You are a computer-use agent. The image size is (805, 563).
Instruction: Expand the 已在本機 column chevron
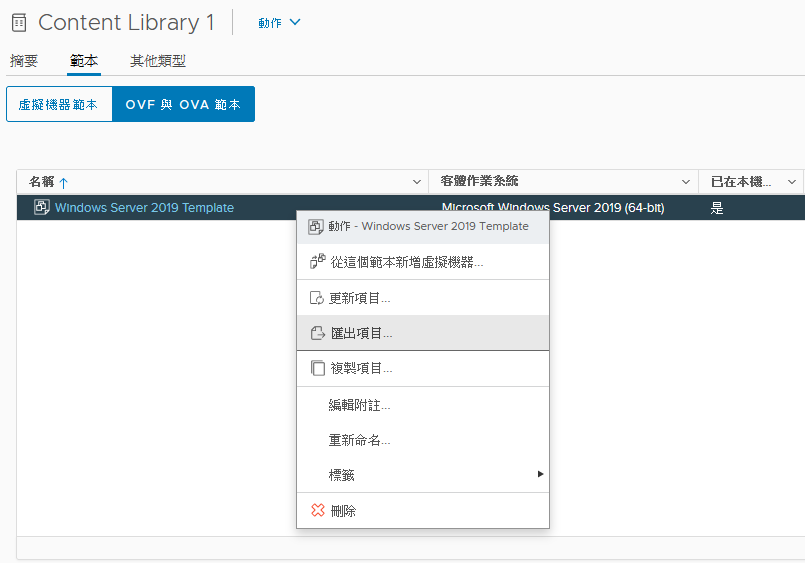[x=792, y=182]
